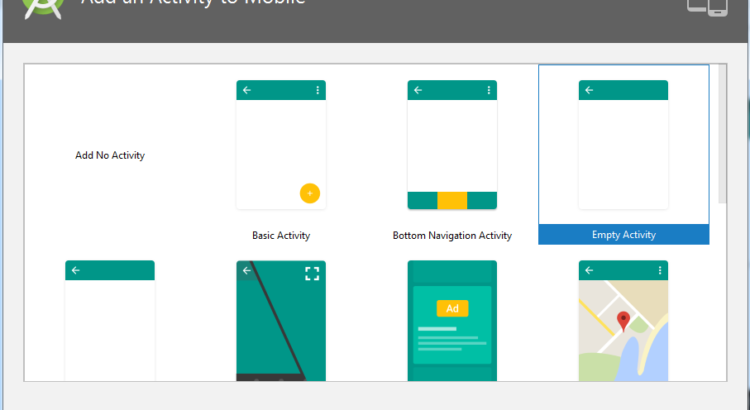Click the red map pin marker

click(x=624, y=321)
